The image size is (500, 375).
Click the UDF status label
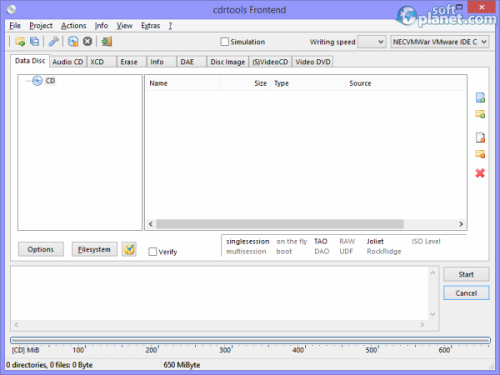pyautogui.click(x=346, y=251)
